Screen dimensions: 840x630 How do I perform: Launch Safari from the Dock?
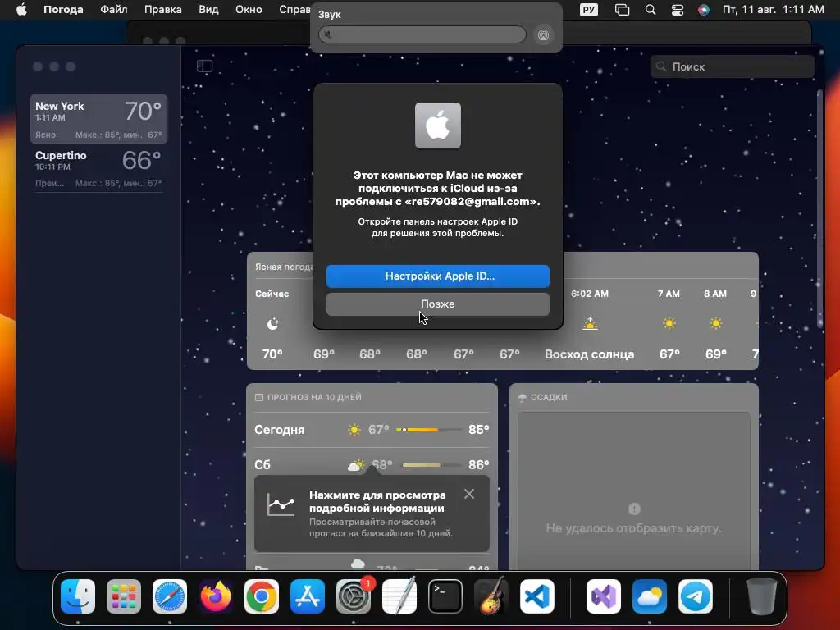tap(170, 596)
